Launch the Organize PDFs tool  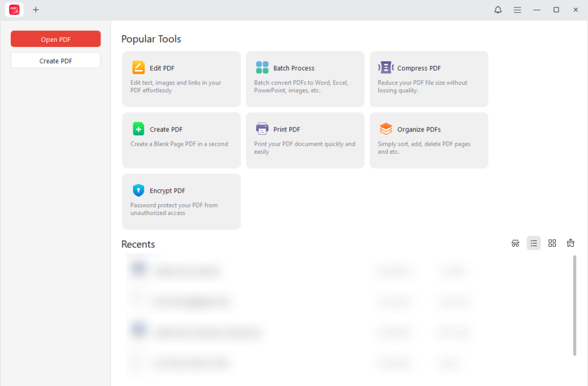point(428,140)
